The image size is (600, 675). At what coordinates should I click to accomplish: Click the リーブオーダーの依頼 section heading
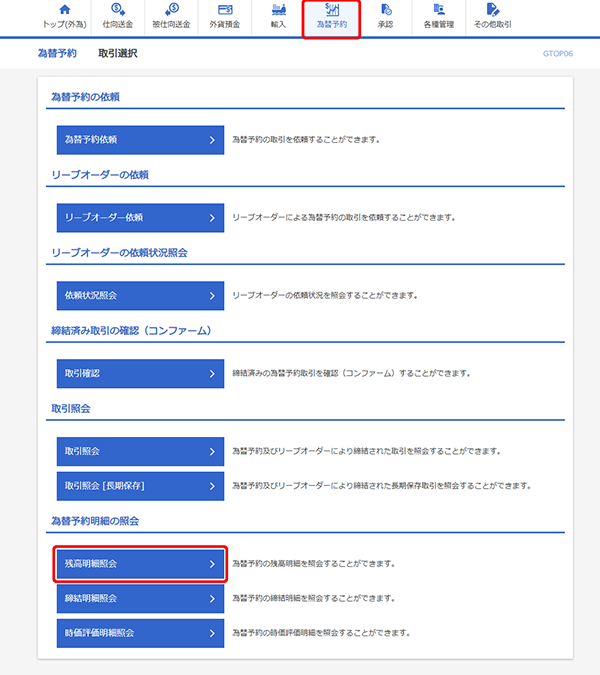click(x=100, y=175)
